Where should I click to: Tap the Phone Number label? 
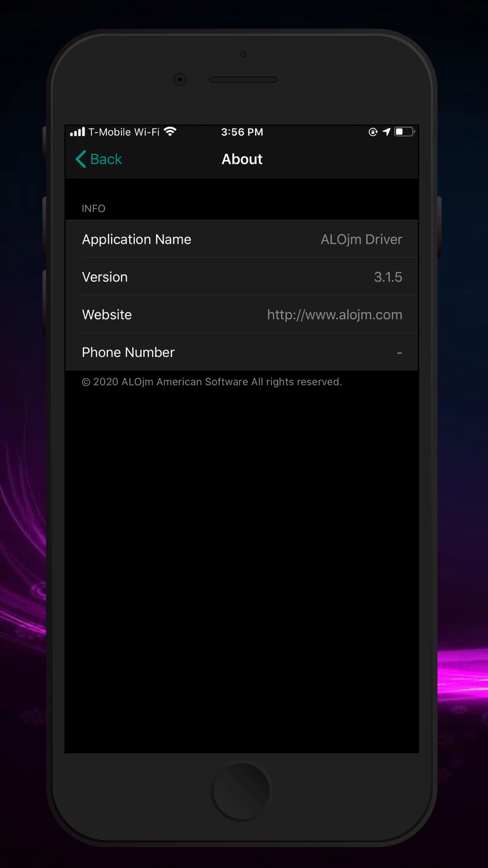pos(128,352)
